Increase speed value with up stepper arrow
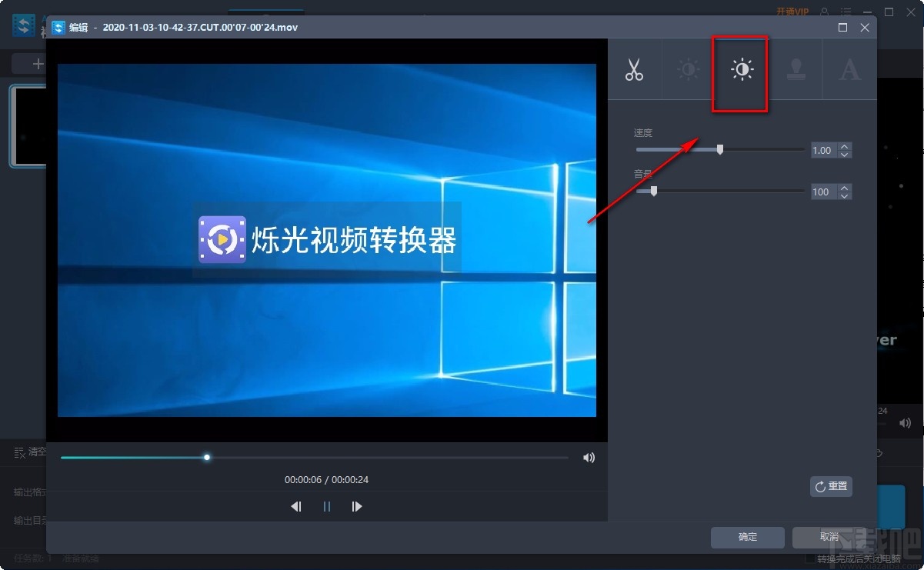This screenshot has height=570, width=924. (x=845, y=146)
